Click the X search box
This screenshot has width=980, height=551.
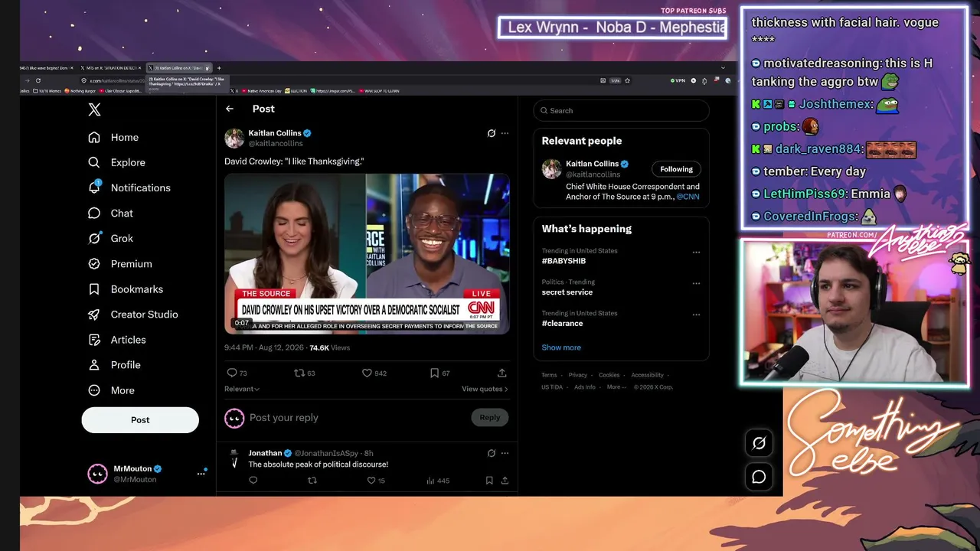click(x=621, y=110)
